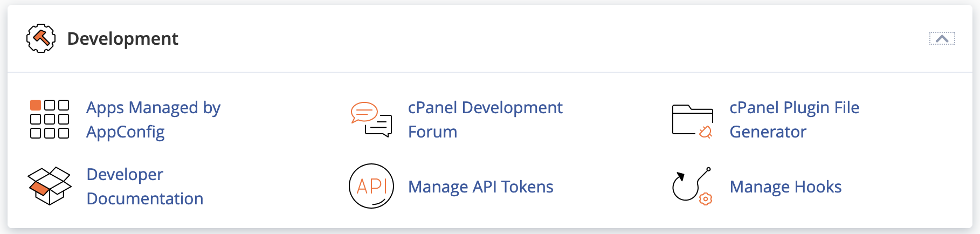Click the small orange gear on the Hooks icon
The image size is (980, 234).
tap(706, 199)
